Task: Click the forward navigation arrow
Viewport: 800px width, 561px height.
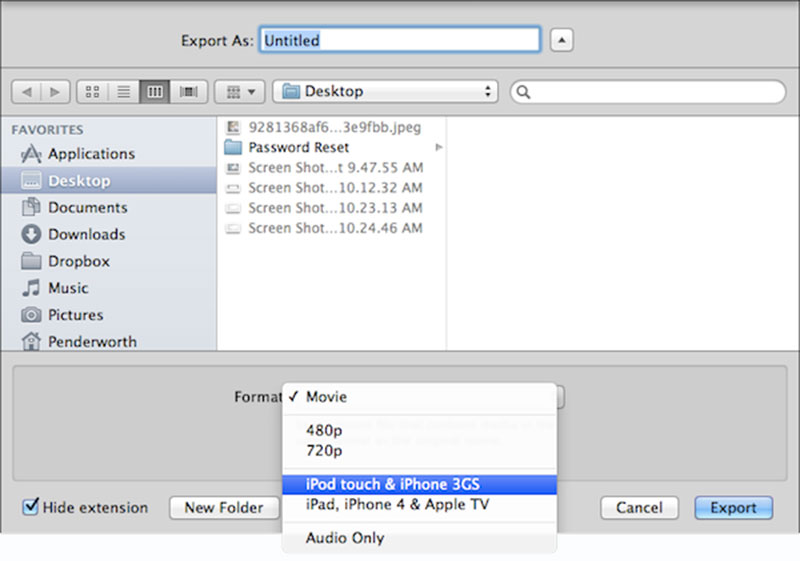Action: [x=53, y=92]
